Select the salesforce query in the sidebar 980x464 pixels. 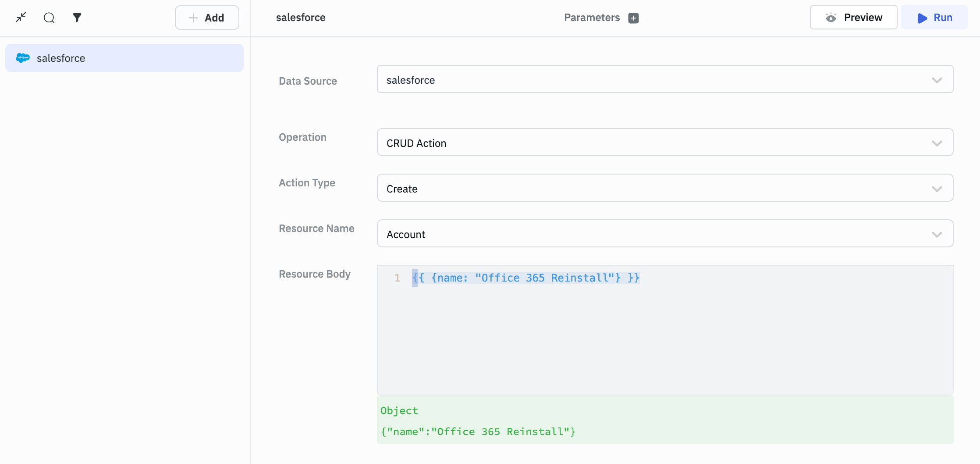[x=124, y=58]
